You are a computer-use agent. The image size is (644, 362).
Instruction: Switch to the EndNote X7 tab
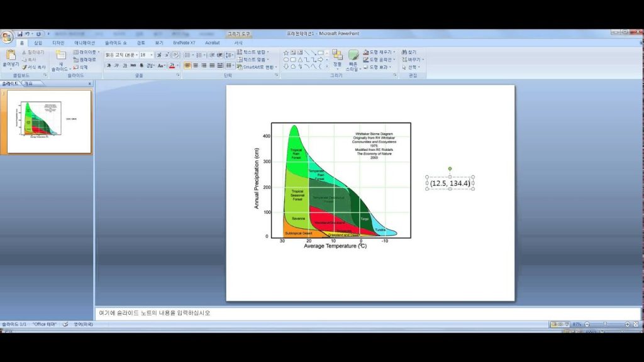pos(184,43)
